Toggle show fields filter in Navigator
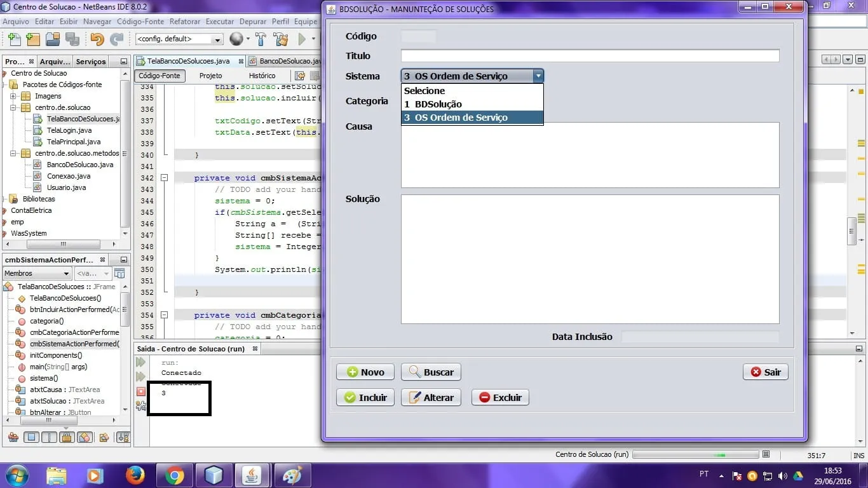 coord(31,437)
